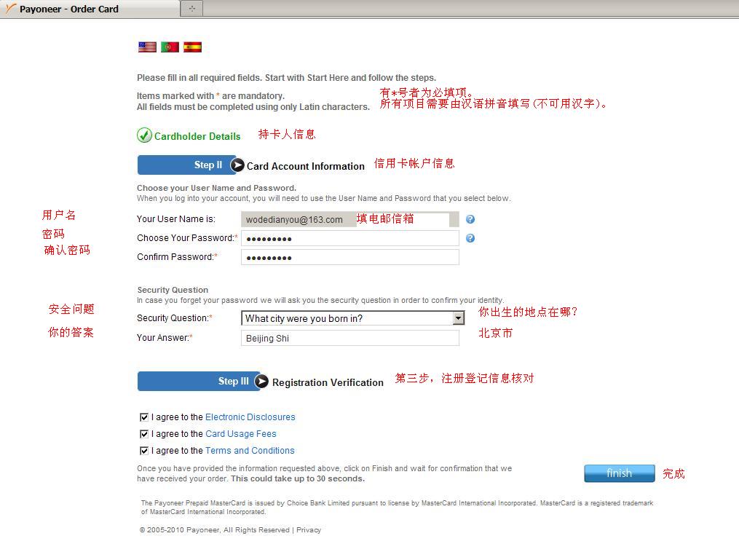Toggle the Terms and Conditions agreement checkbox
This screenshot has height=560, width=739.
(x=144, y=451)
